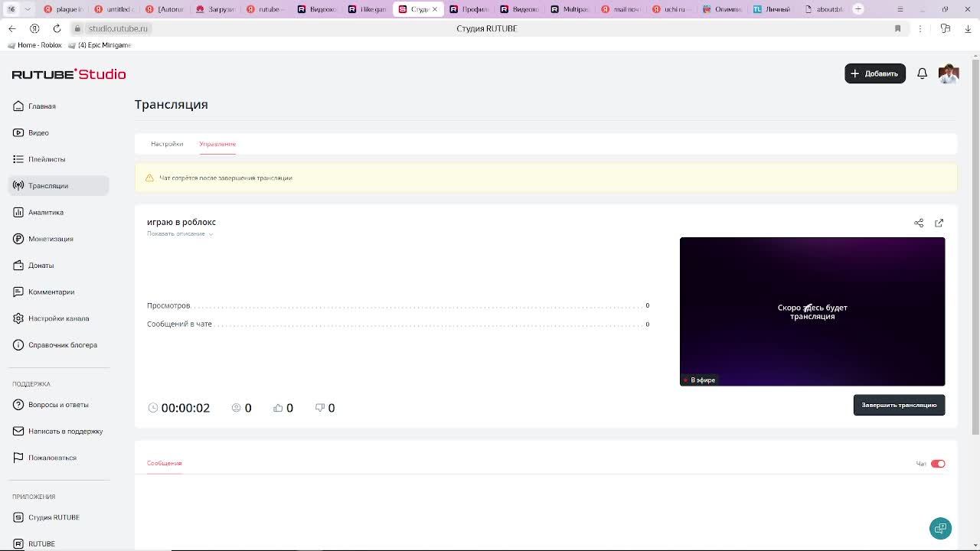The width and height of the screenshot is (980, 551).
Task: Open the tab list dropdown arrow
Action: pos(28,9)
